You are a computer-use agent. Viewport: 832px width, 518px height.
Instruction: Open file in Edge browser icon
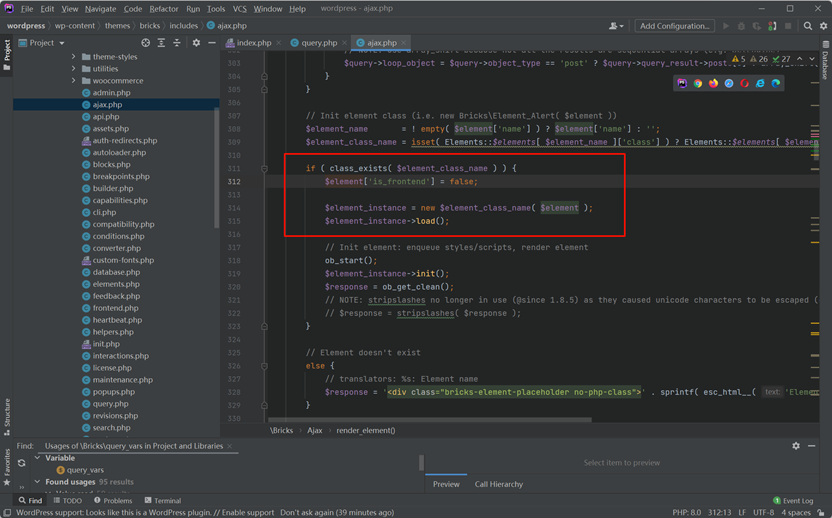776,83
